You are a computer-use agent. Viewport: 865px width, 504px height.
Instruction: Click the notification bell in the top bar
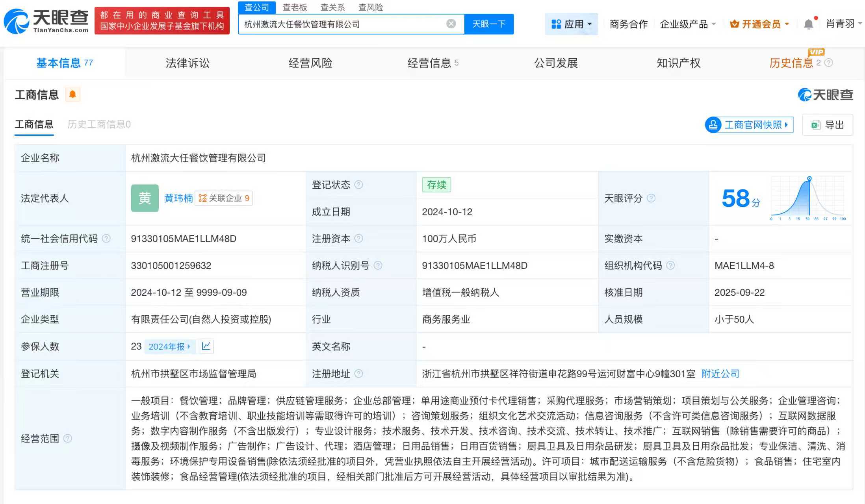pyautogui.click(x=809, y=24)
